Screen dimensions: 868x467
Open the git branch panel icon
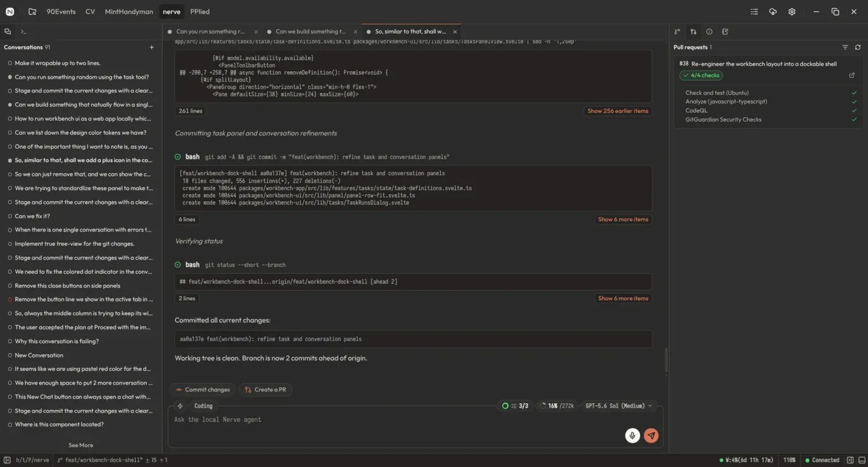click(677, 32)
